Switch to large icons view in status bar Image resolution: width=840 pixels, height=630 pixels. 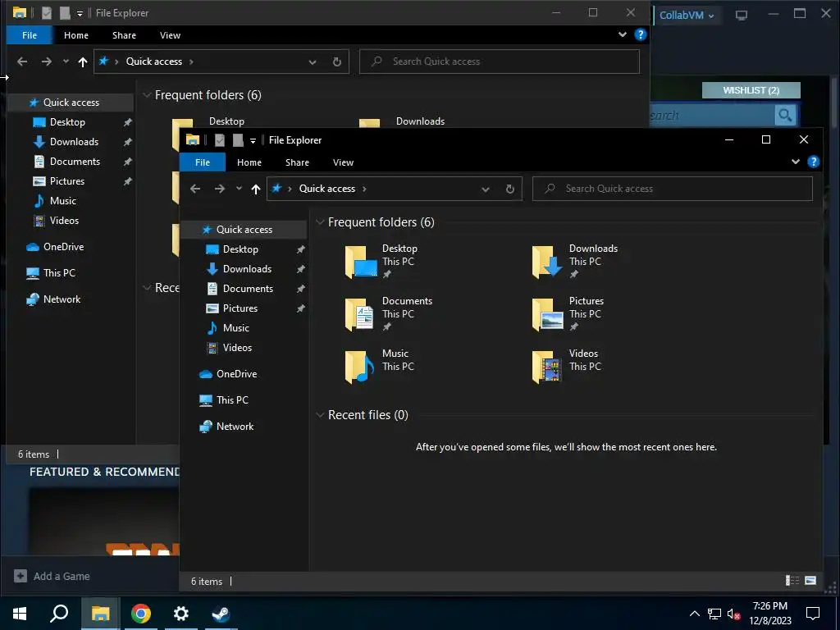point(810,581)
